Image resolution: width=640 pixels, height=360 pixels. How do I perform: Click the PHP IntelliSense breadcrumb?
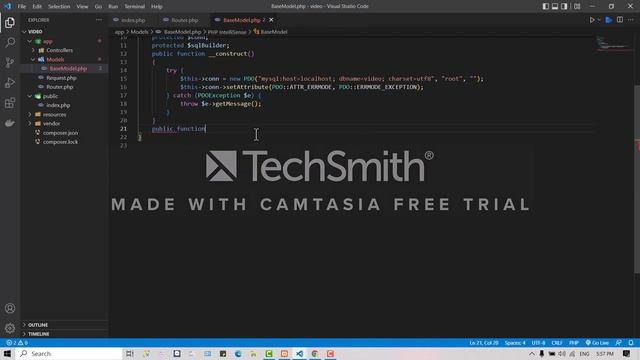(x=227, y=32)
